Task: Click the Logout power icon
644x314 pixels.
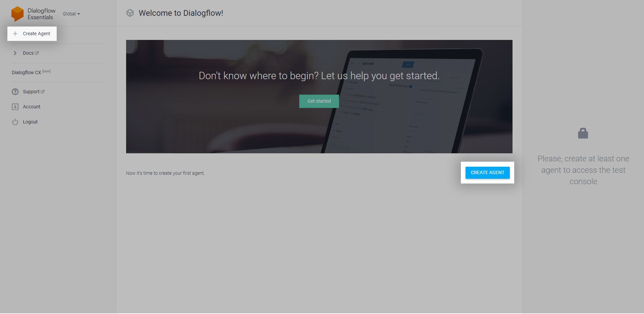Action: click(x=15, y=122)
